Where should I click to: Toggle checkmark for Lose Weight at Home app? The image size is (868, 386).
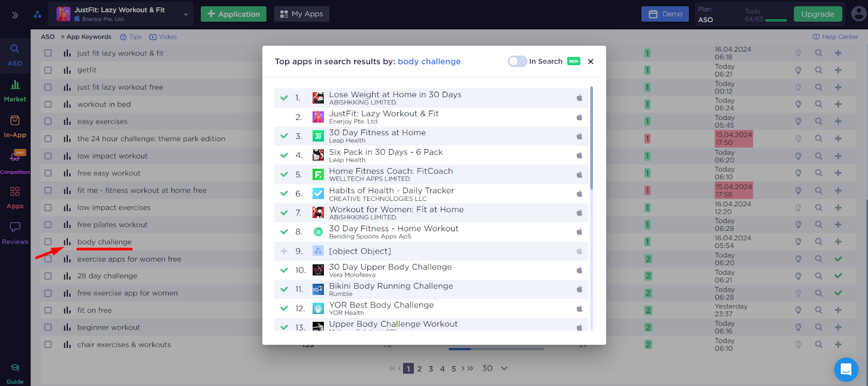coord(284,98)
